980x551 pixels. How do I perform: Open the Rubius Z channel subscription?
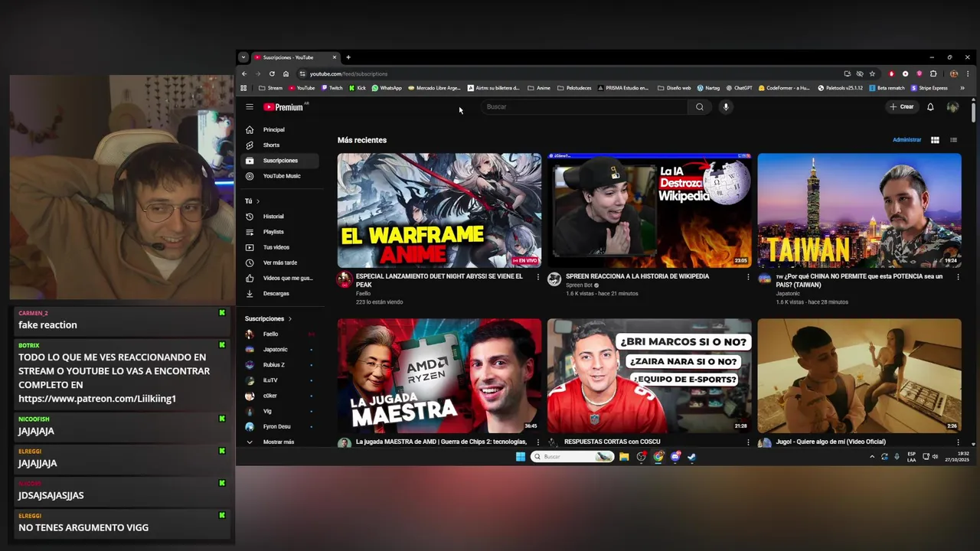tap(280, 365)
